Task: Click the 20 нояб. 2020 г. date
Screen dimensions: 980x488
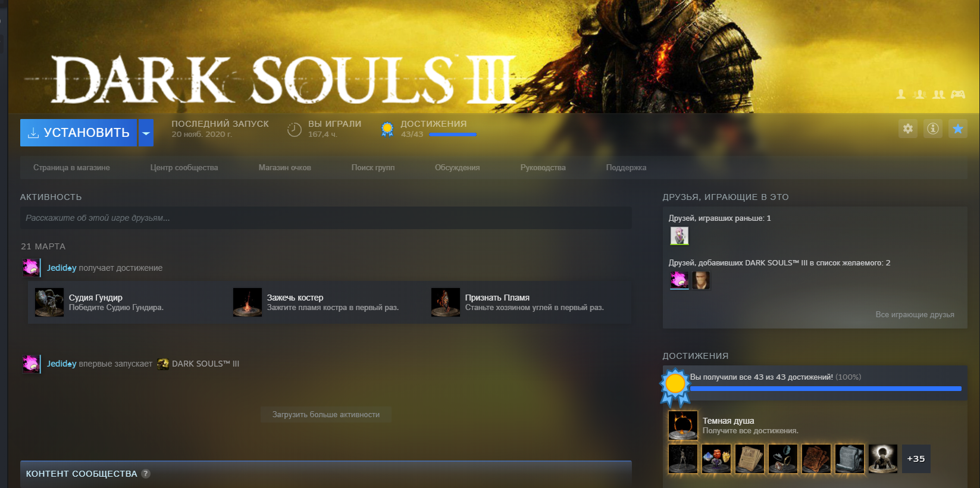Action: tap(202, 134)
